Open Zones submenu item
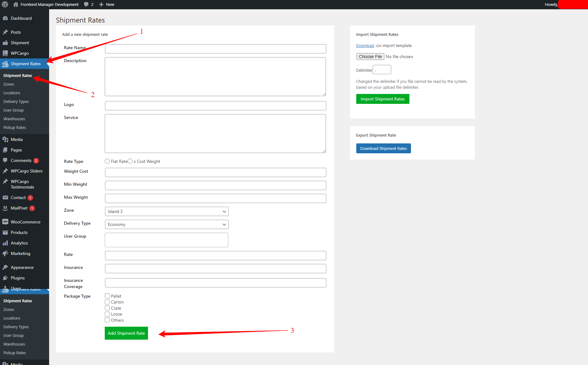Viewport: 588px width, 365px height. (9, 84)
